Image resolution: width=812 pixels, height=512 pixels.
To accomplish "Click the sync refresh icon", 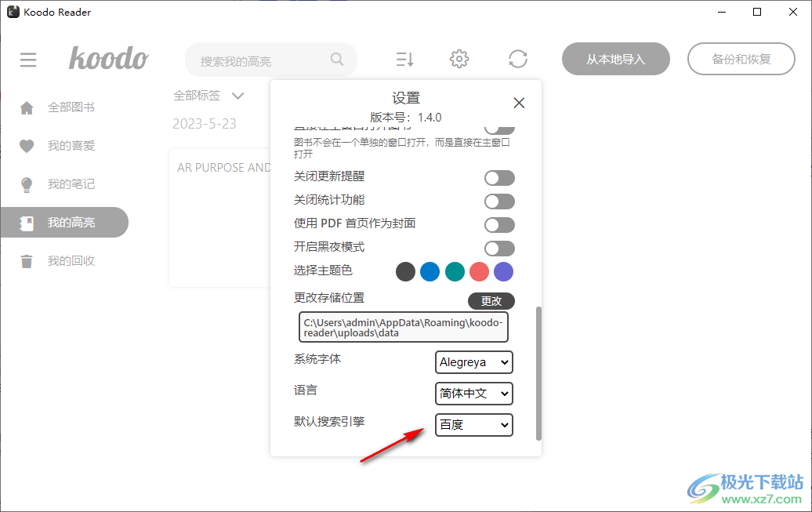I will coord(518,59).
